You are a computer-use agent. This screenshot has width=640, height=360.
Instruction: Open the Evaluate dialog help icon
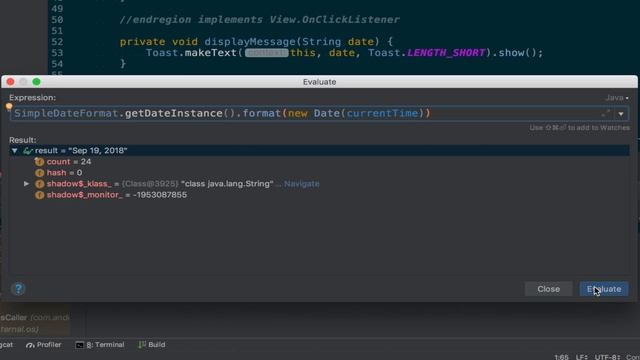click(18, 289)
